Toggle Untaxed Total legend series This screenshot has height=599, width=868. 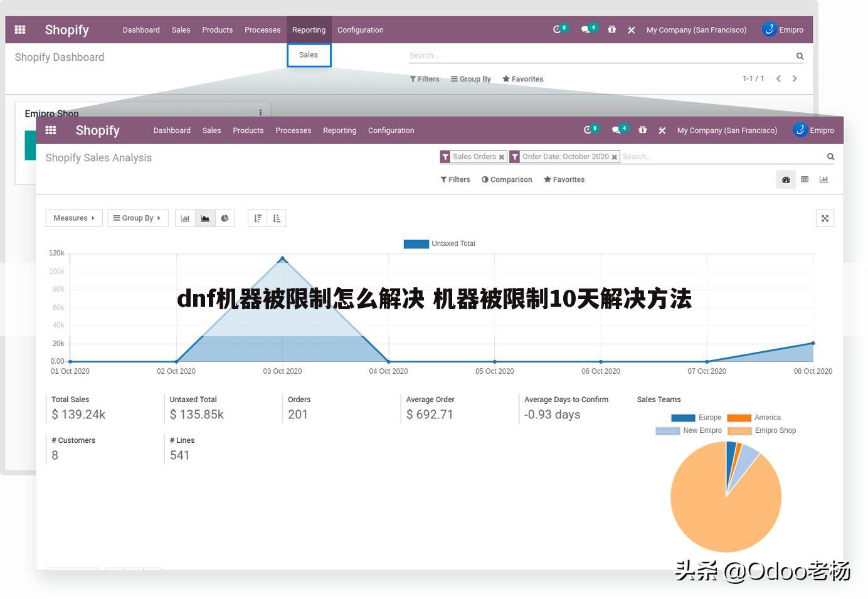pyautogui.click(x=439, y=243)
